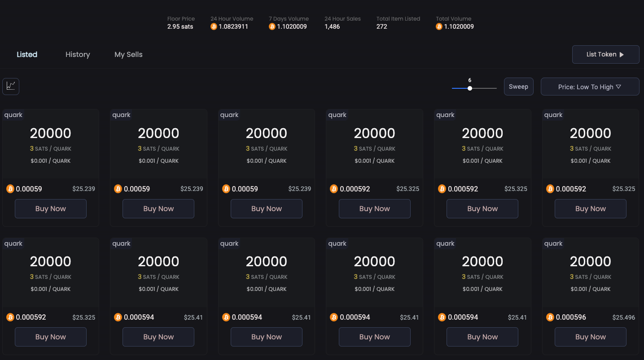Viewport: 644px width, 360px height.
Task: Click Bitcoin icon beside 24 Hour Volume value
Action: [x=214, y=26]
